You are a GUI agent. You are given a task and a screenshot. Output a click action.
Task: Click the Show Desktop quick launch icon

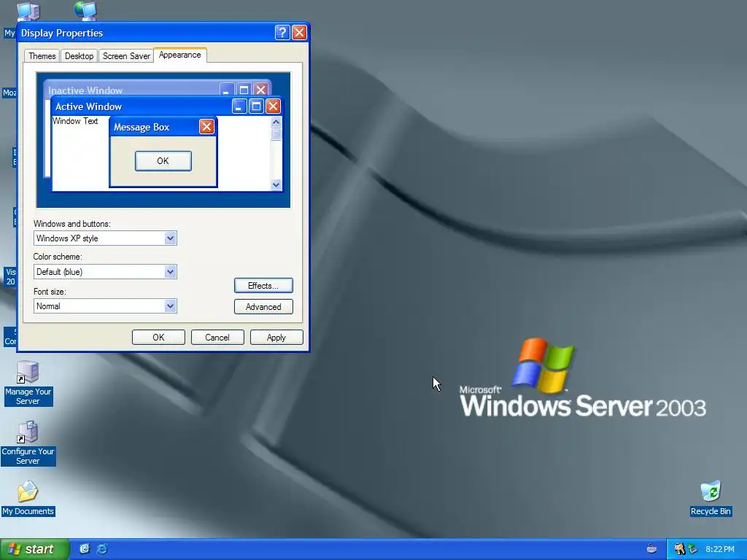(x=85, y=549)
